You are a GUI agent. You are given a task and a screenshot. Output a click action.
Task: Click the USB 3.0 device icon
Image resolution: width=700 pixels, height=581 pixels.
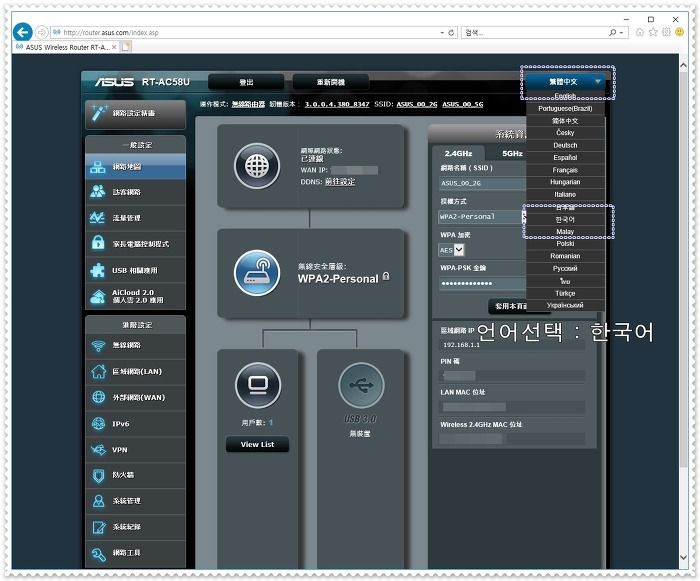(x=361, y=385)
